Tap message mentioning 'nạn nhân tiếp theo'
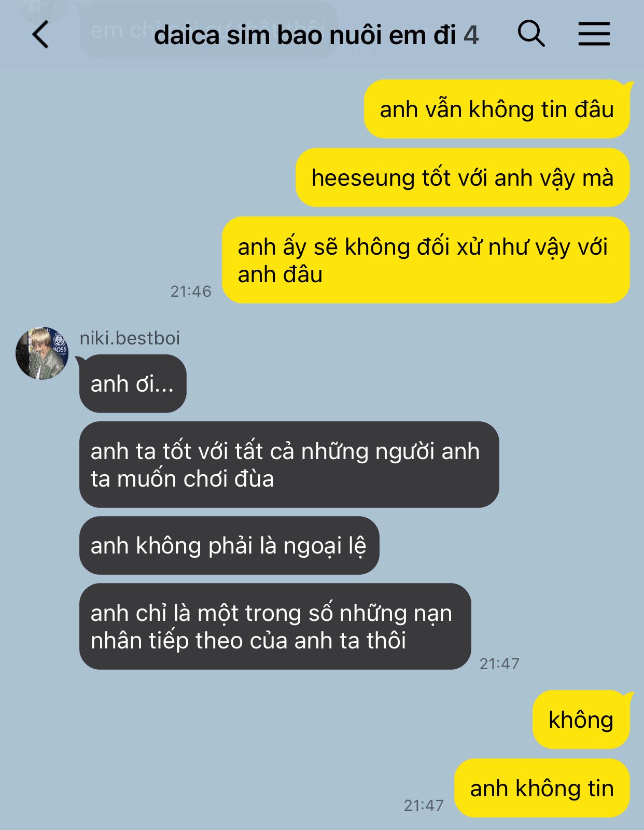Viewport: 644px width, 830px height. point(275,627)
